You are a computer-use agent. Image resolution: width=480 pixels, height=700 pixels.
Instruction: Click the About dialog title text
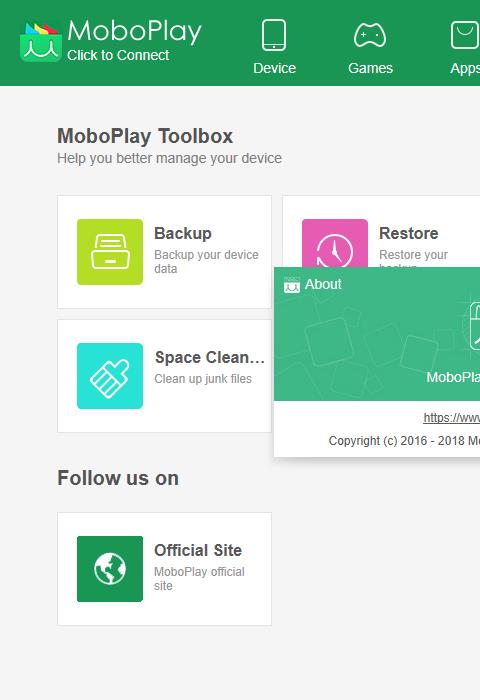(323, 284)
